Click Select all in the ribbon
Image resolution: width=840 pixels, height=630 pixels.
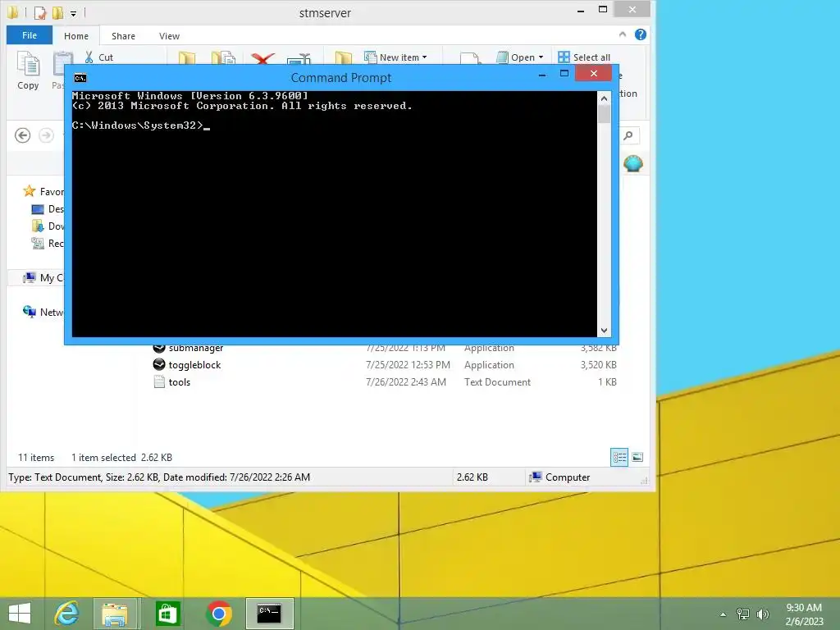[584, 57]
